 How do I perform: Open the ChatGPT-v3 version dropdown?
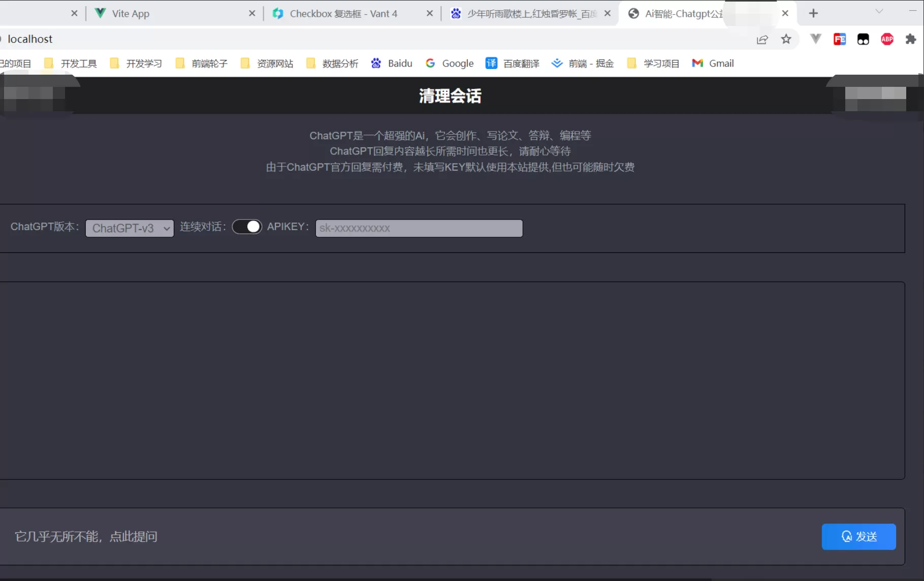click(x=130, y=228)
